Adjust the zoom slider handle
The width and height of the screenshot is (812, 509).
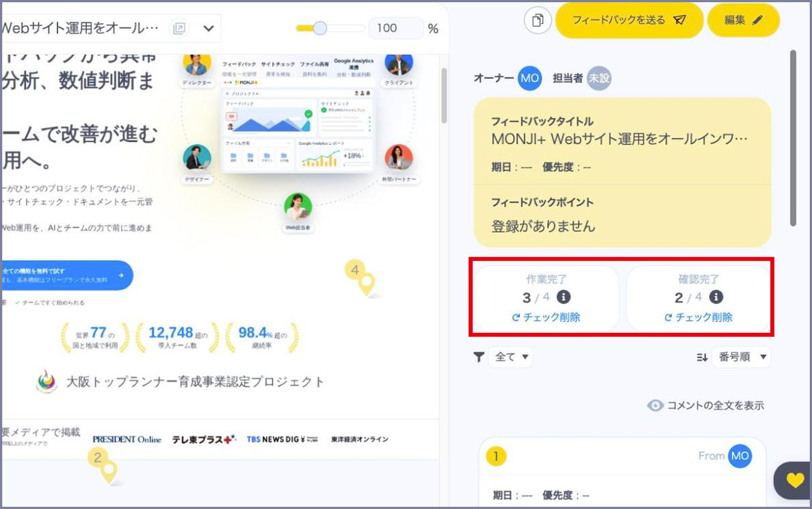click(320, 28)
